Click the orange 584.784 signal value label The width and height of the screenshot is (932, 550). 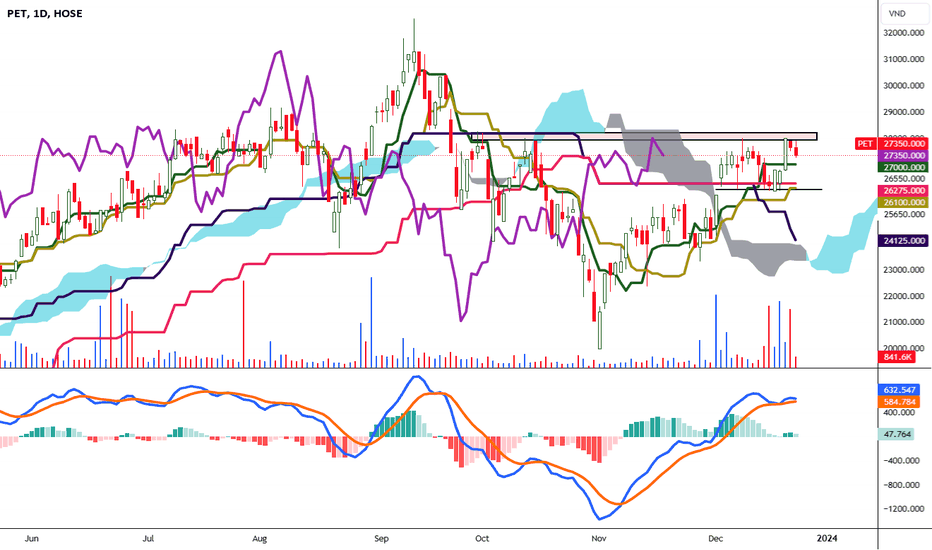(898, 402)
